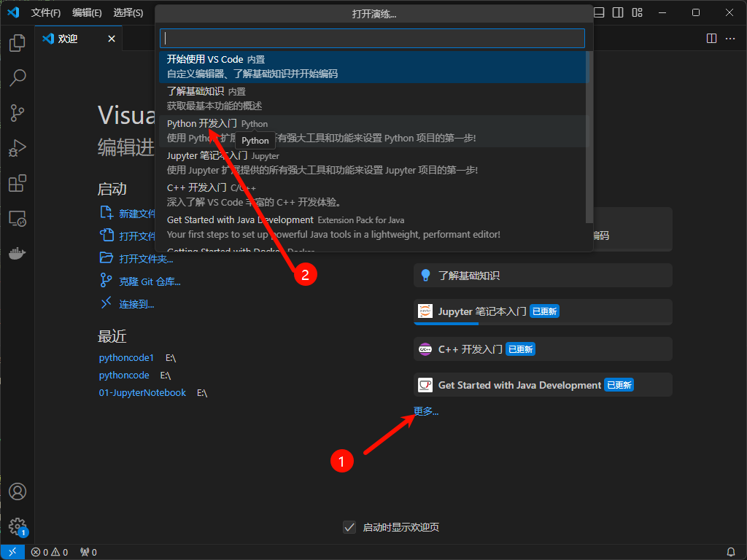Open recent folder pythoncode
The width and height of the screenshot is (747, 560).
click(x=124, y=376)
